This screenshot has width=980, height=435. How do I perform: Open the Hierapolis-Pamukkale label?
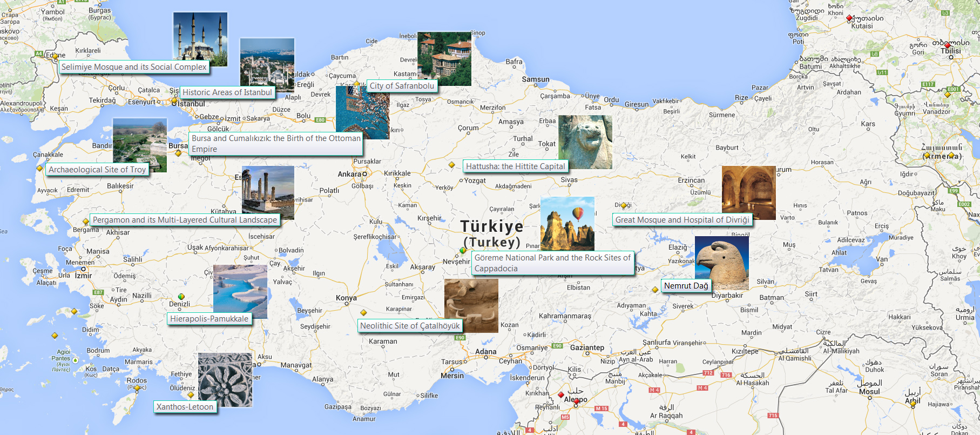point(209,319)
